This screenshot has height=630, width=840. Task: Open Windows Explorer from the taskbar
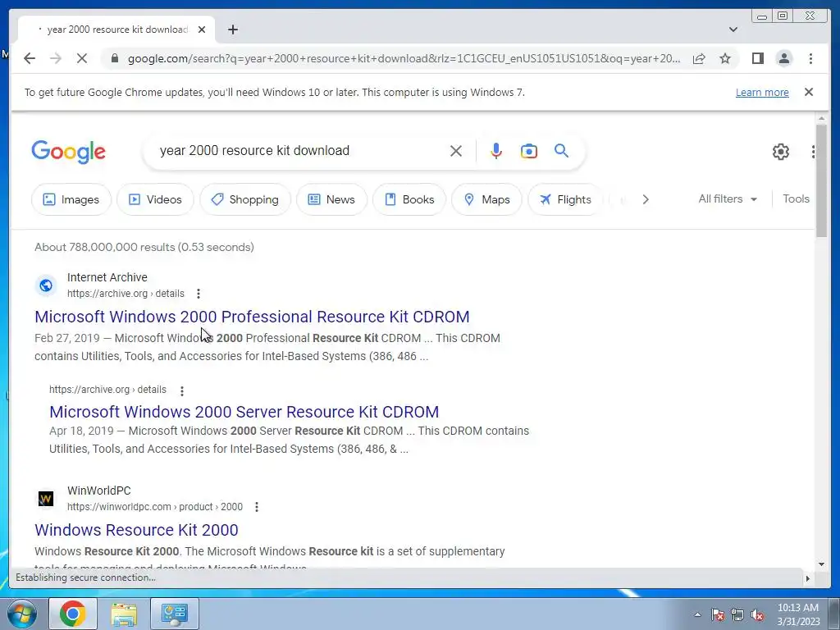(x=124, y=614)
